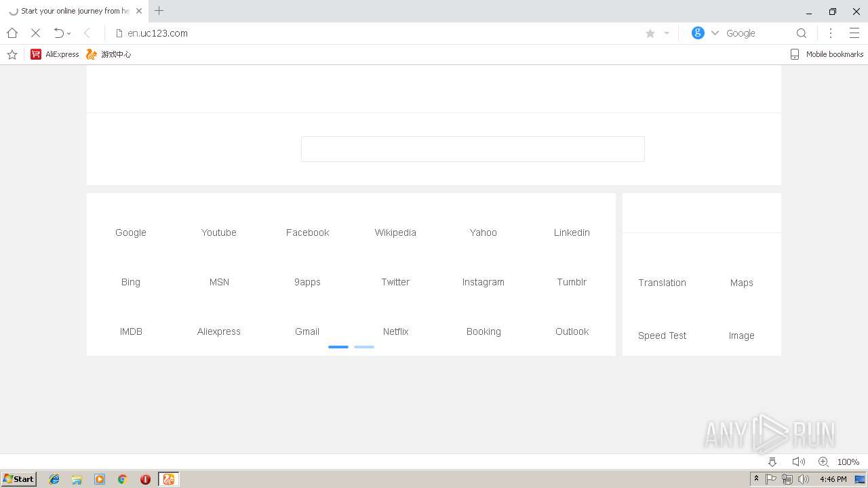Viewport: 868px width, 488px height.
Task: Select the Start your online journey tab
Action: (75, 11)
